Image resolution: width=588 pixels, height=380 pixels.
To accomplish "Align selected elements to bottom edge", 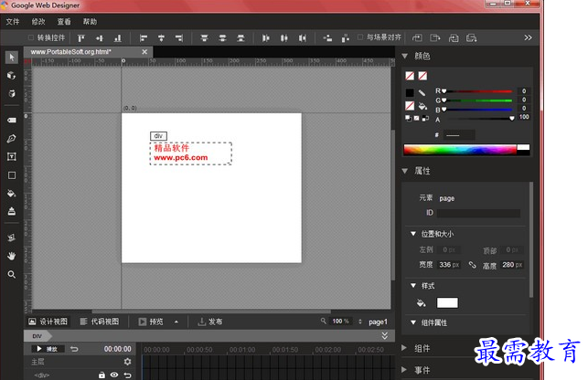I will click(118, 37).
